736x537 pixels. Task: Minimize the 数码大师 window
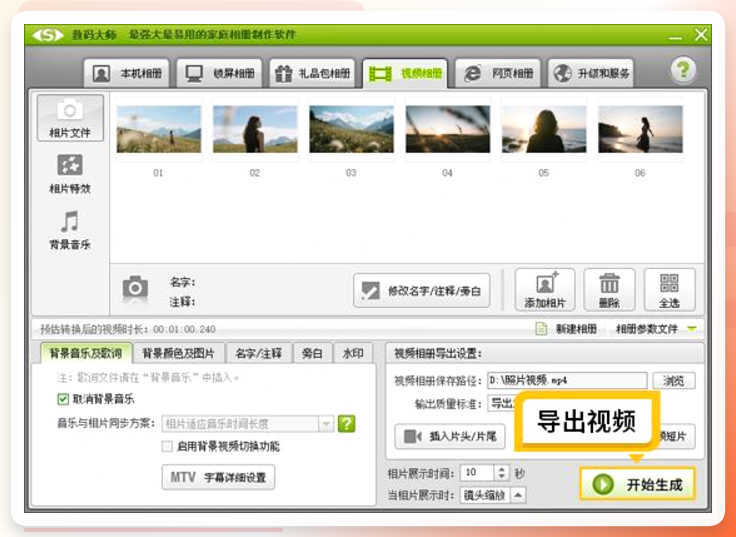pyautogui.click(x=675, y=36)
